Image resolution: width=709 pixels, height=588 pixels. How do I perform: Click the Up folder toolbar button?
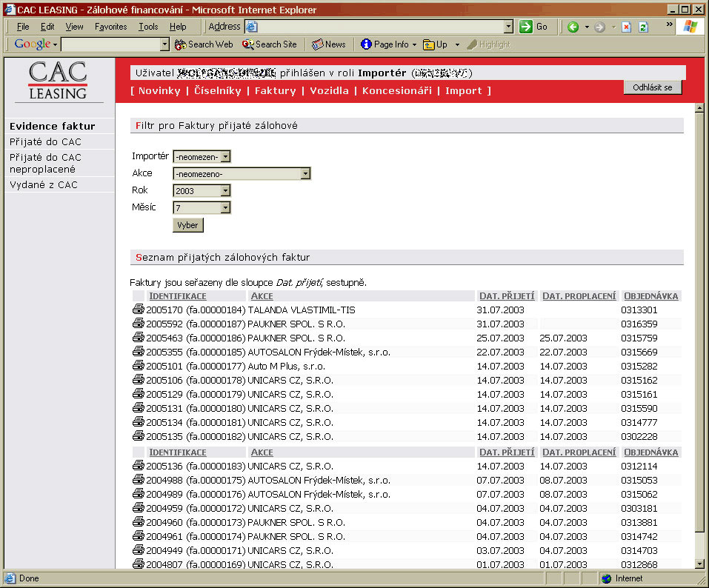[435, 44]
